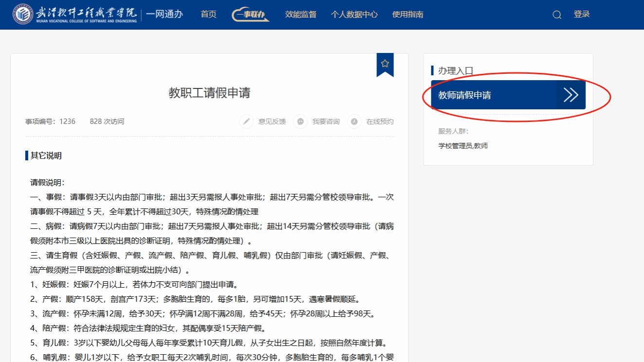Click the 在线预约 text link

click(380, 121)
